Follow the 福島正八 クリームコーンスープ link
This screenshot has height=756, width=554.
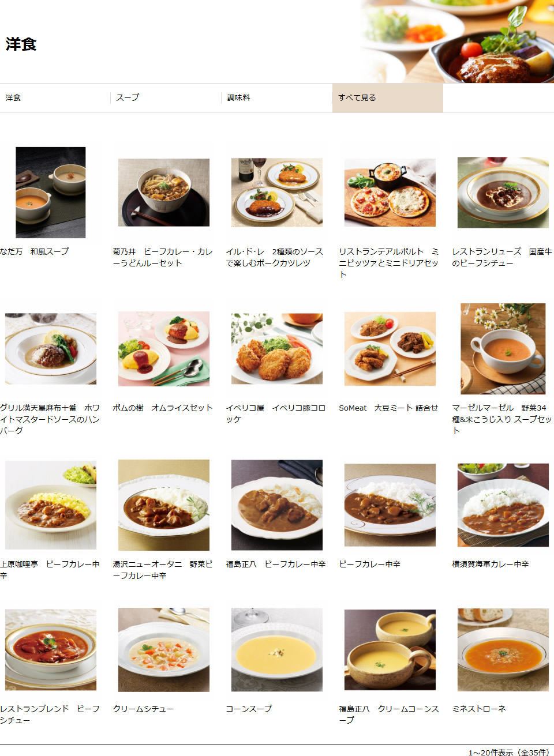click(x=389, y=714)
